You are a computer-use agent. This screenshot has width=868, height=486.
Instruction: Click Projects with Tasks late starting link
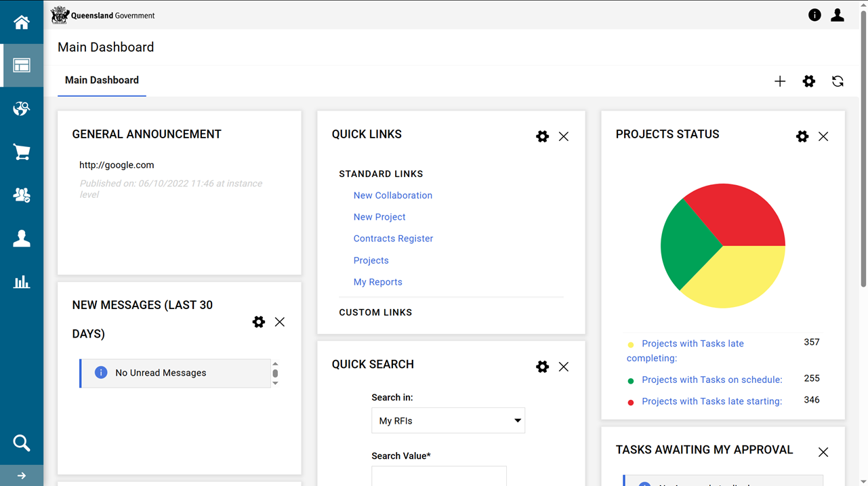[711, 401]
